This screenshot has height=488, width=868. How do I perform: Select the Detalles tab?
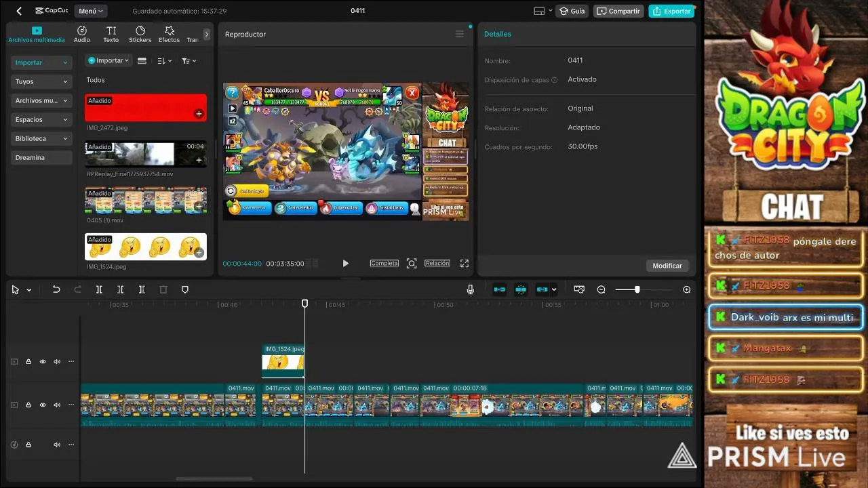click(x=498, y=34)
